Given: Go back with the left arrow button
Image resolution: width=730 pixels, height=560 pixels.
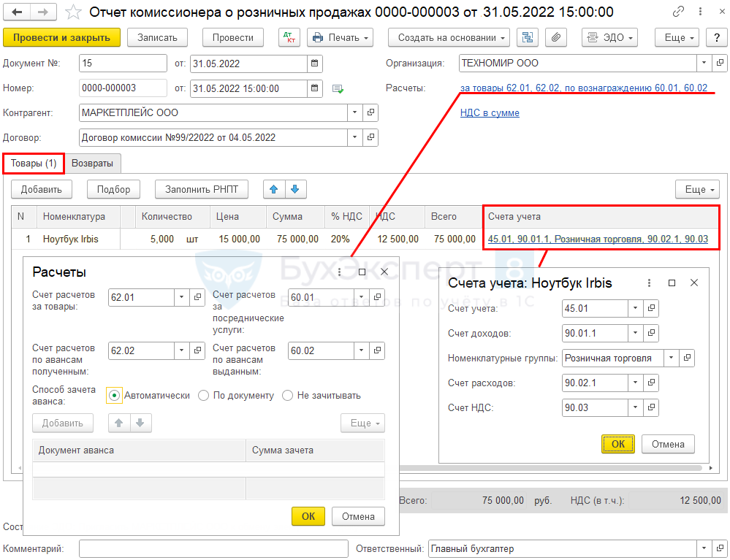Looking at the screenshot, I should pyautogui.click(x=18, y=12).
